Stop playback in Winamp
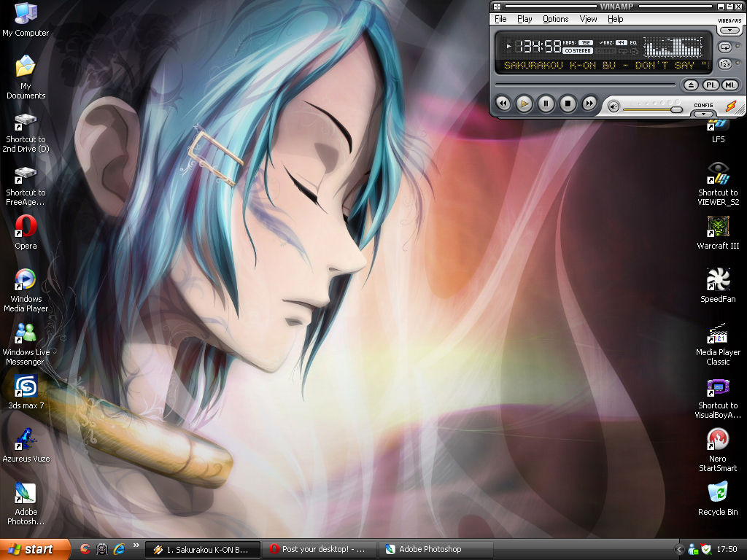 (568, 104)
